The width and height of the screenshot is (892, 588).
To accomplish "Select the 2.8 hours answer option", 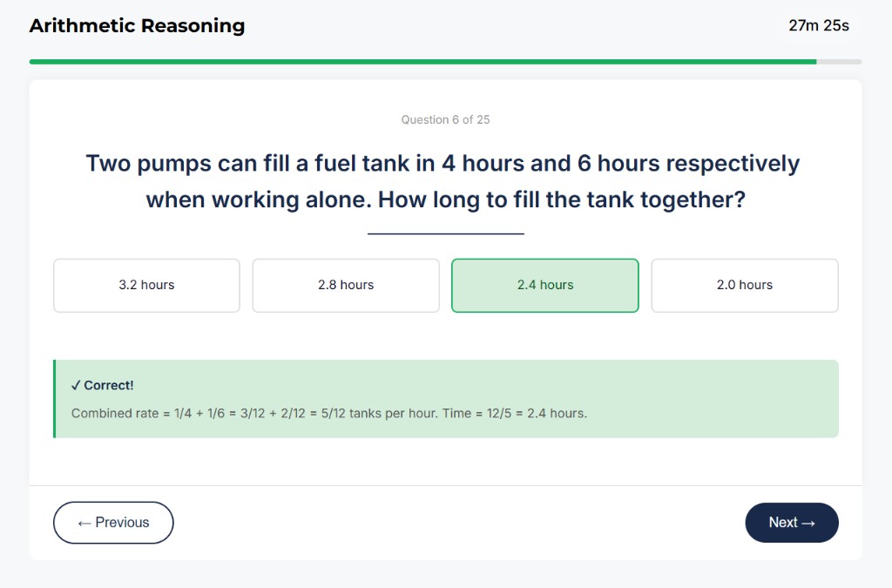I will click(x=345, y=285).
